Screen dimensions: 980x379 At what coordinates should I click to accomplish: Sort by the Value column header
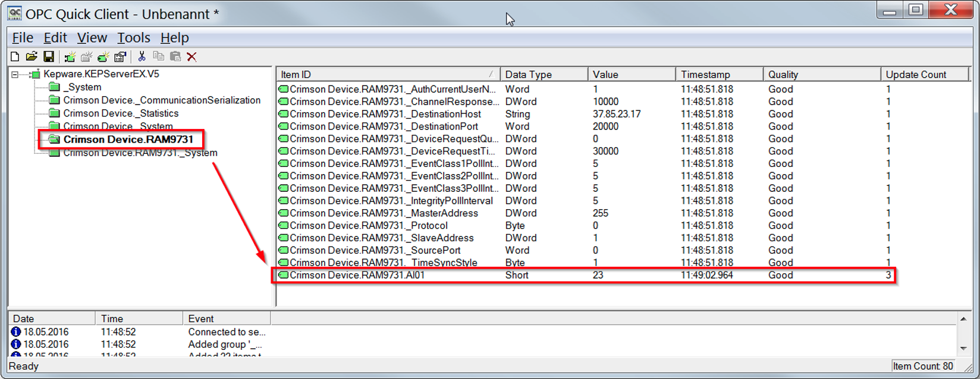[632, 75]
